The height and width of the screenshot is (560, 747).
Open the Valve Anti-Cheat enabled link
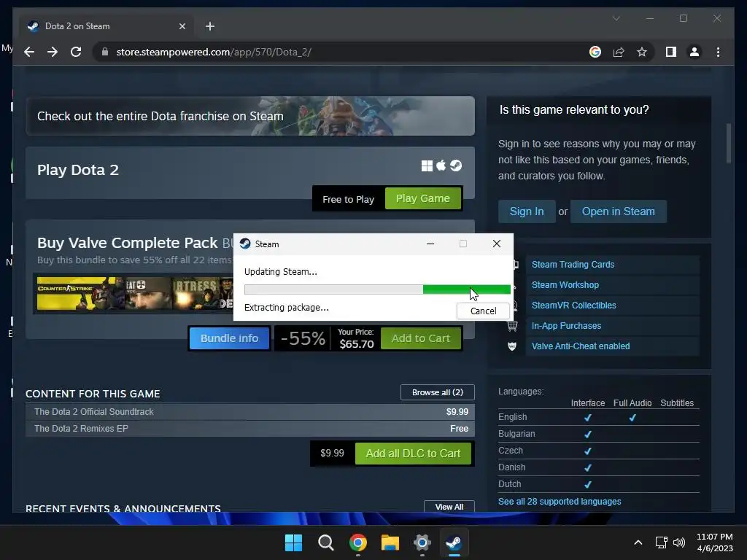tap(580, 346)
